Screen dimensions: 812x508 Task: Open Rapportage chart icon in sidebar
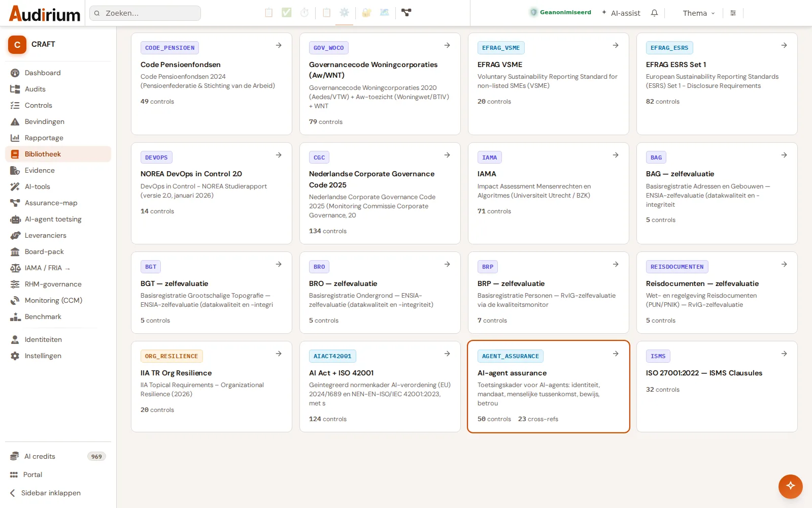(x=15, y=138)
